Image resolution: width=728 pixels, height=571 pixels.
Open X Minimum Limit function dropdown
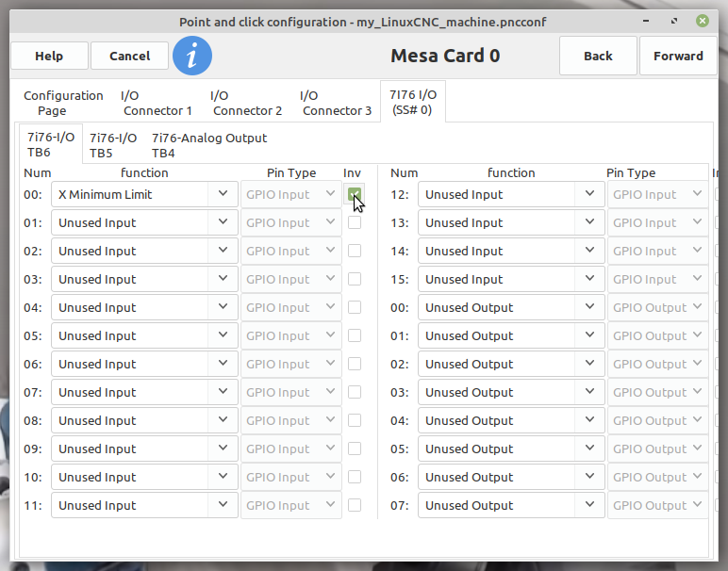pyautogui.click(x=144, y=194)
